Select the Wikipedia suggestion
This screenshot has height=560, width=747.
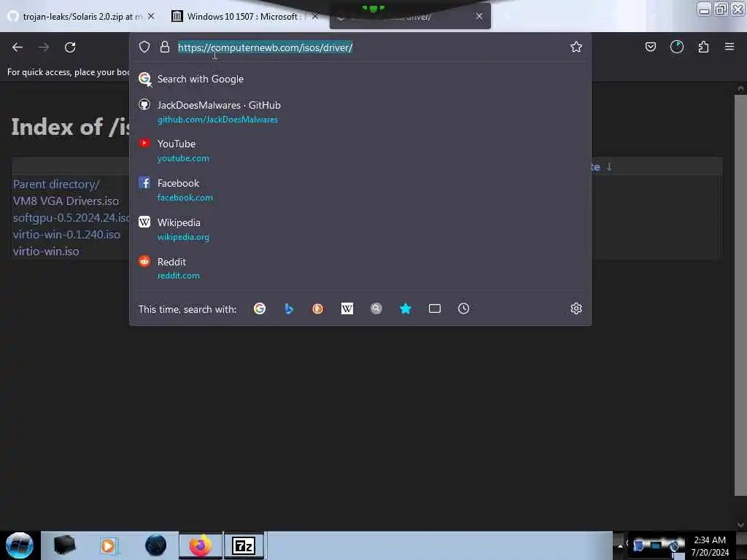pos(360,230)
